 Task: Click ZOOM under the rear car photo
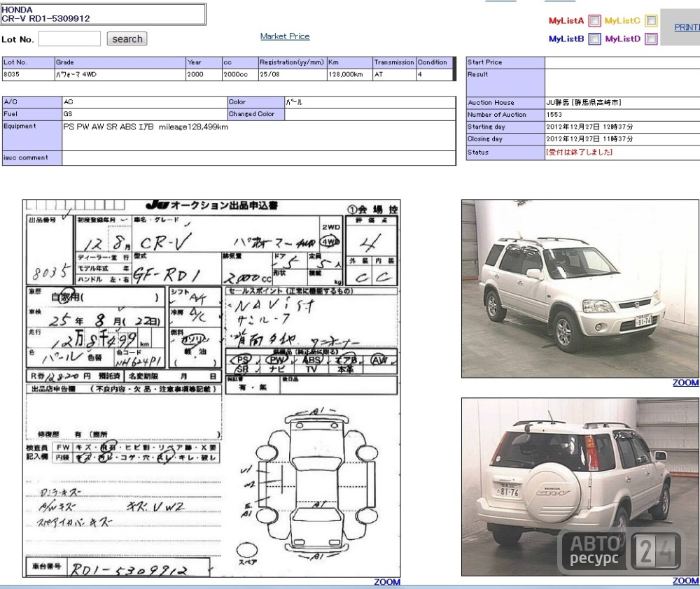point(686,581)
